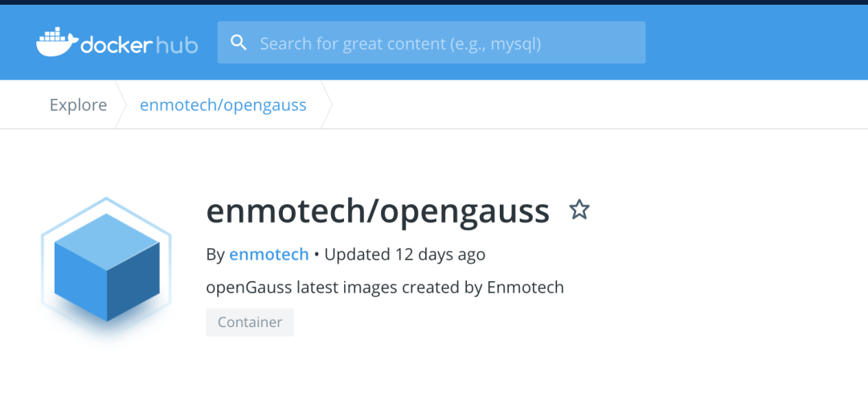Click the dark navy strip at top
Screen dimensions: 868x393
[434, 2]
